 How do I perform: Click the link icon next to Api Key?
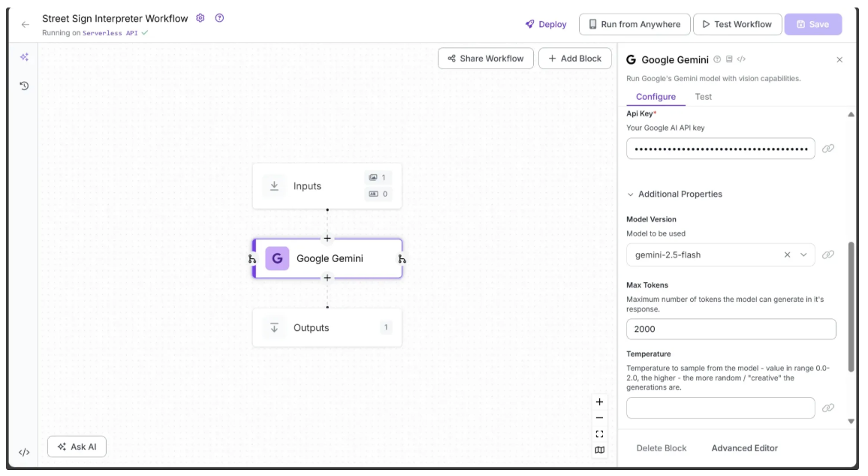828,149
